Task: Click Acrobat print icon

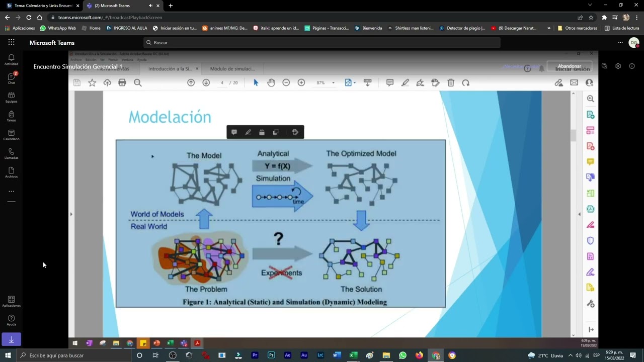Action: coord(122,82)
